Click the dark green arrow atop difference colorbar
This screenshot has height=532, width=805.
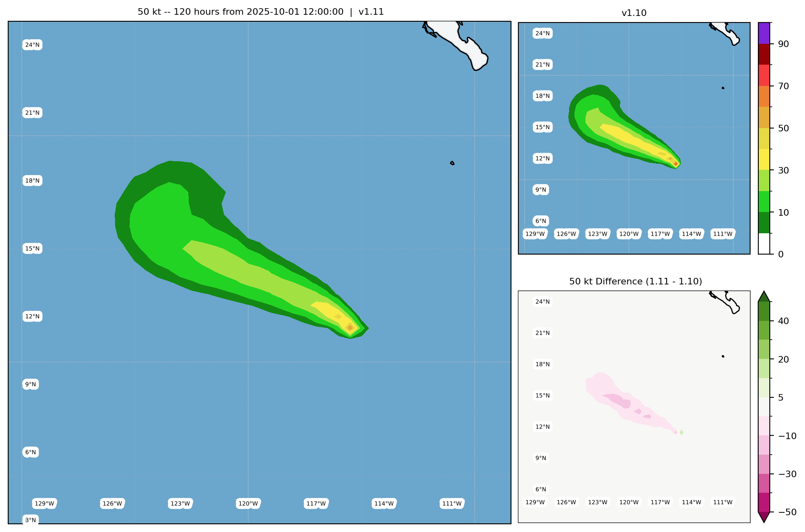(764, 297)
